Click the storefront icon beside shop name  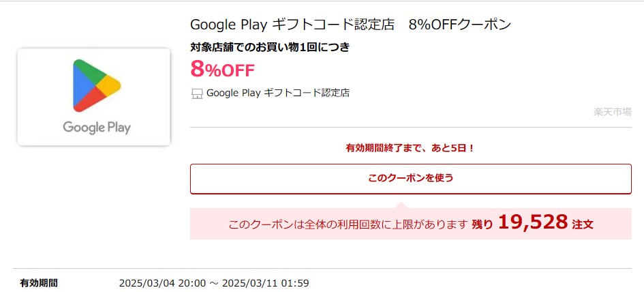point(197,93)
